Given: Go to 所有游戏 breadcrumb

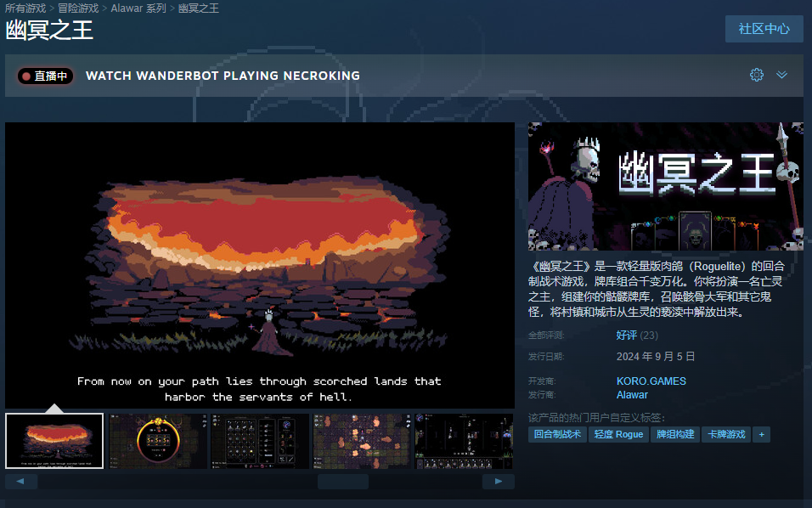Looking at the screenshot, I should click(x=25, y=8).
